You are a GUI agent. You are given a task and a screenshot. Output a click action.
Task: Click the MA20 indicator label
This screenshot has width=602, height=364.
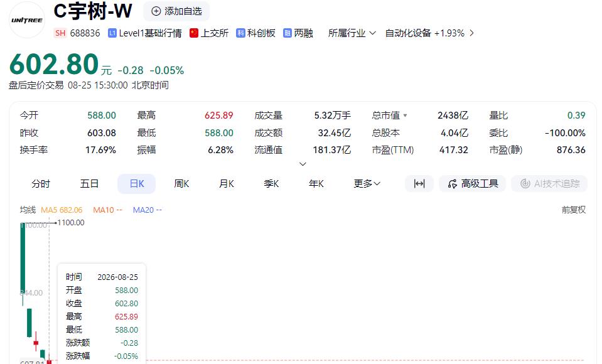(x=148, y=210)
